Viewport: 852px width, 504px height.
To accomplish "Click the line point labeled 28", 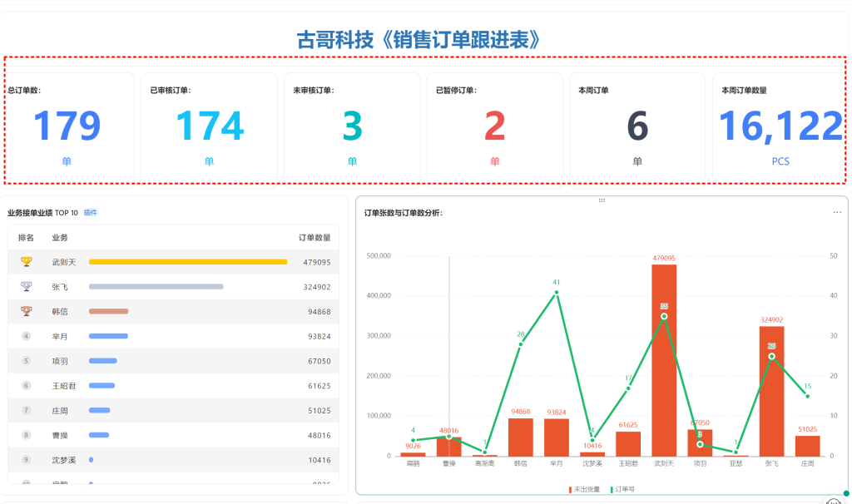I will pyautogui.click(x=521, y=344).
